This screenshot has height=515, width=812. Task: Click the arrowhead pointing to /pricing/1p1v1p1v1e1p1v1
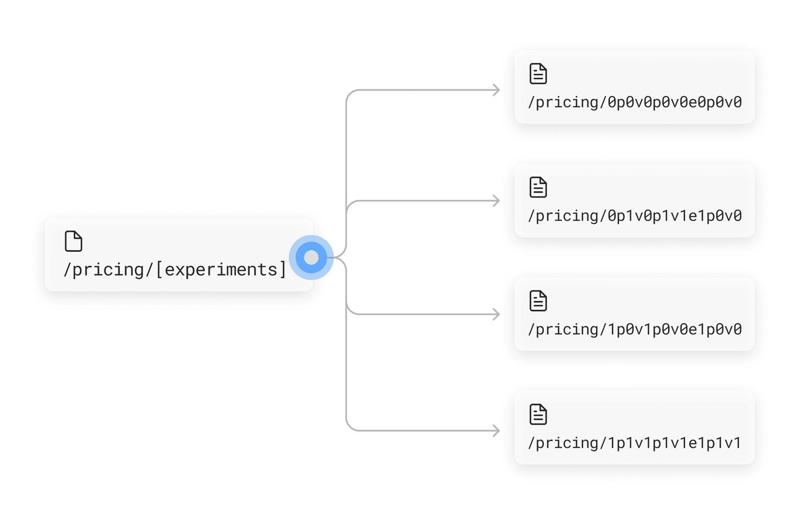click(x=497, y=431)
